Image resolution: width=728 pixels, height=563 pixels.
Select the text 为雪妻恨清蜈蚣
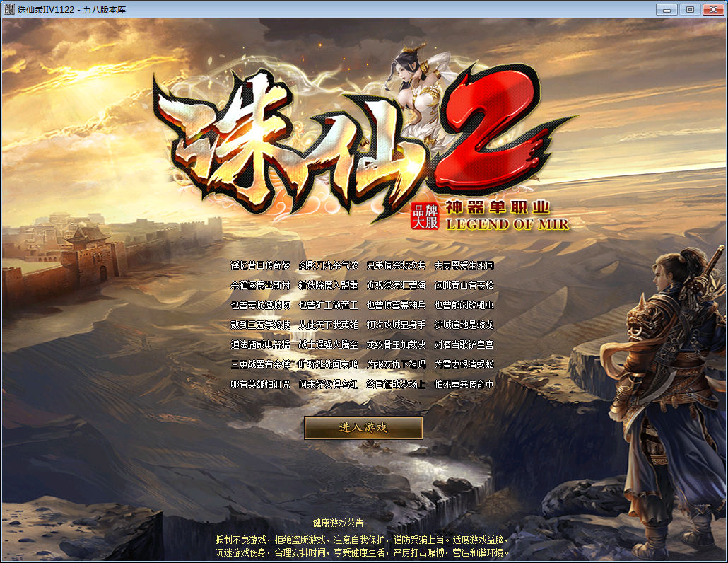pos(464,365)
